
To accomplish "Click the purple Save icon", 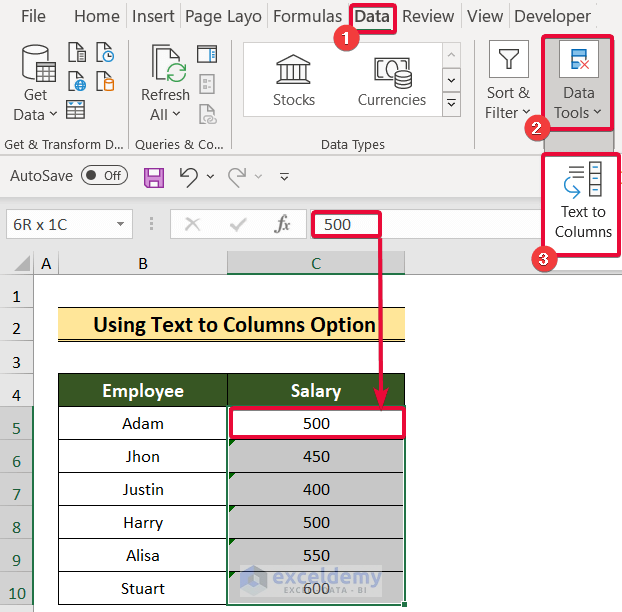I will coord(154,177).
